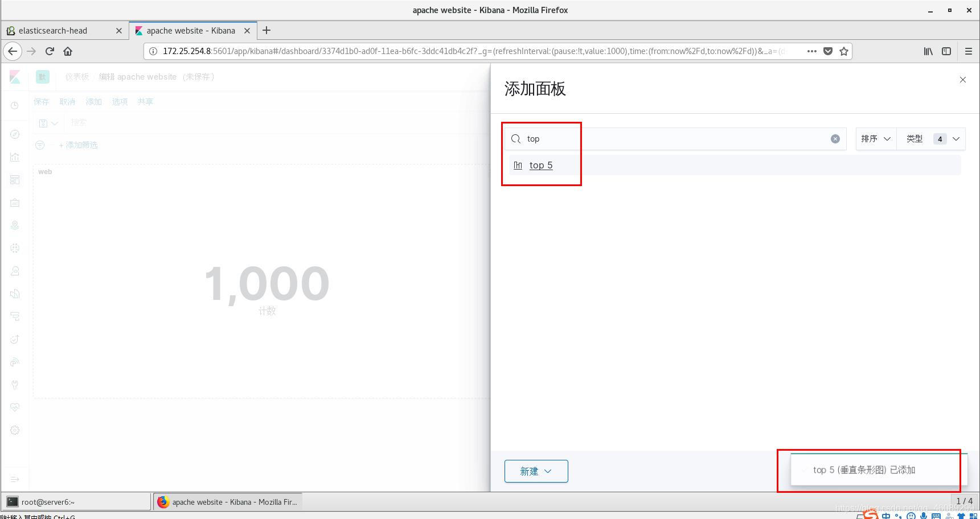Open a new browser tab
980x519 pixels.
point(266,30)
